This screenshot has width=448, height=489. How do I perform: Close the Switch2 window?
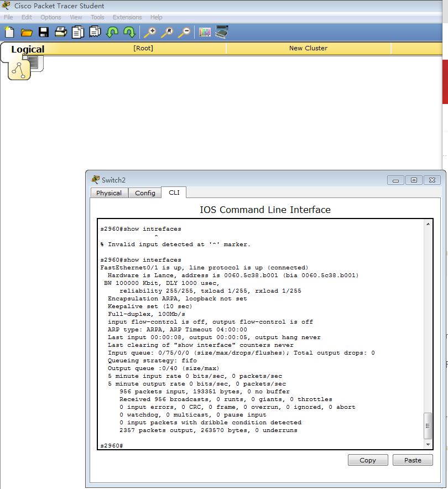[x=432, y=180]
